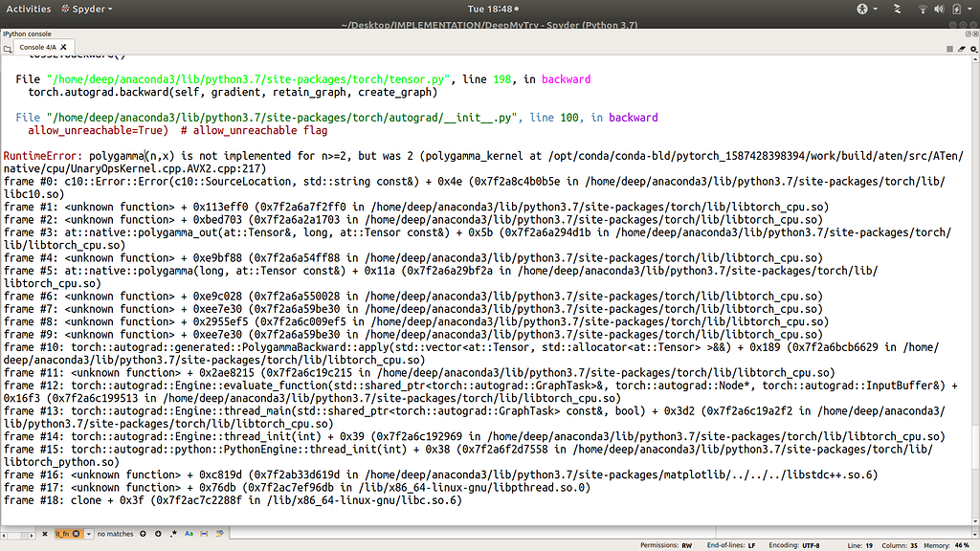Open the console tabs browse icon
The height and width of the screenshot is (551, 980).
click(9, 47)
